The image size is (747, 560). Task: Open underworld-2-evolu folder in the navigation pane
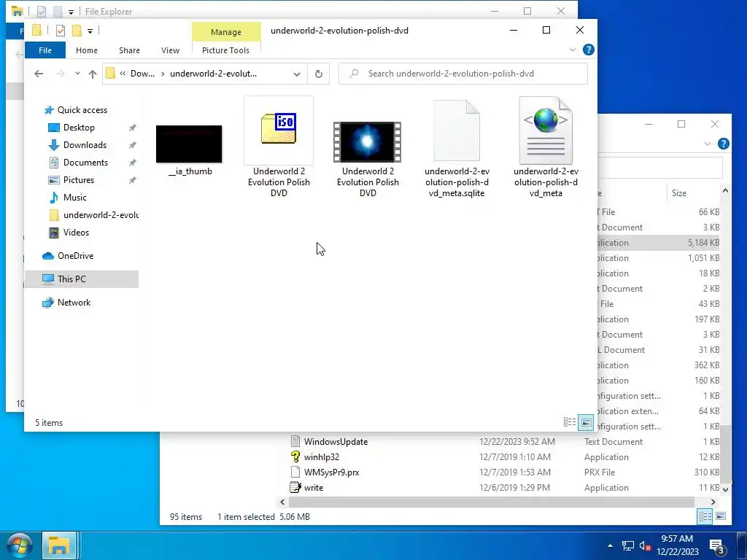point(101,215)
